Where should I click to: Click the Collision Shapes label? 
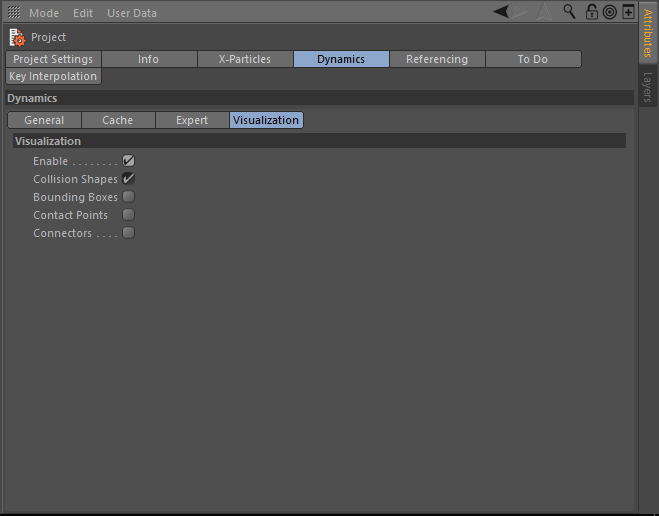pos(75,179)
